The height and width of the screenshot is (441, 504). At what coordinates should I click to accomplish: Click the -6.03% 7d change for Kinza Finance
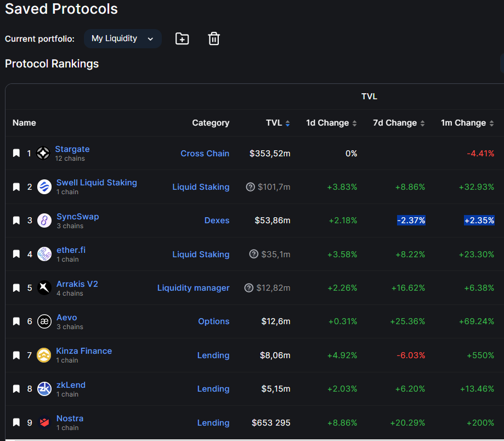(x=411, y=355)
